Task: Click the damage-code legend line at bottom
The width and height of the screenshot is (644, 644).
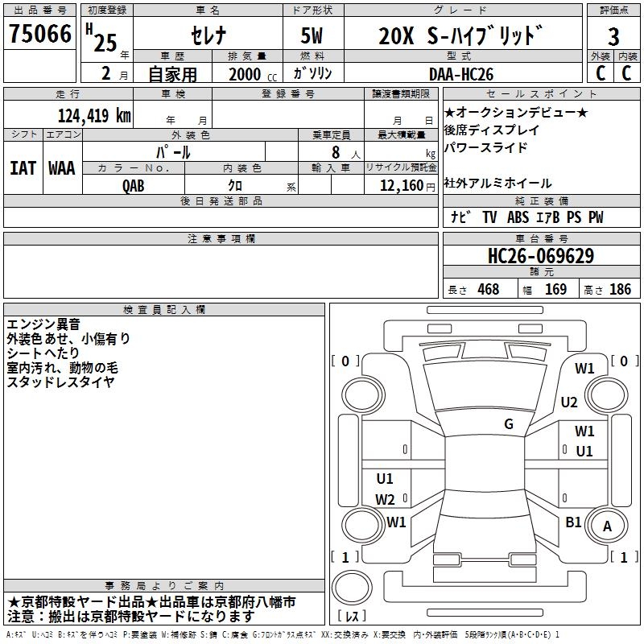Action: click(x=283, y=635)
